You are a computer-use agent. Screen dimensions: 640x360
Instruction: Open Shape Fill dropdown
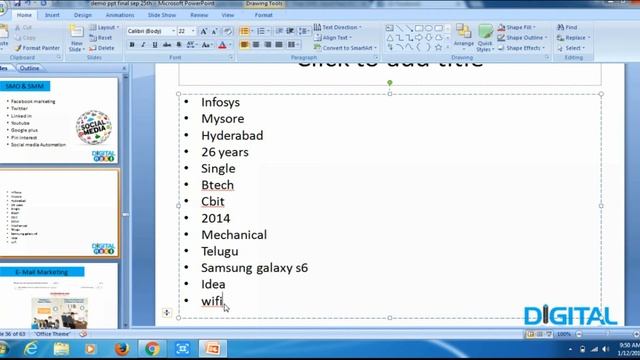[517, 27]
